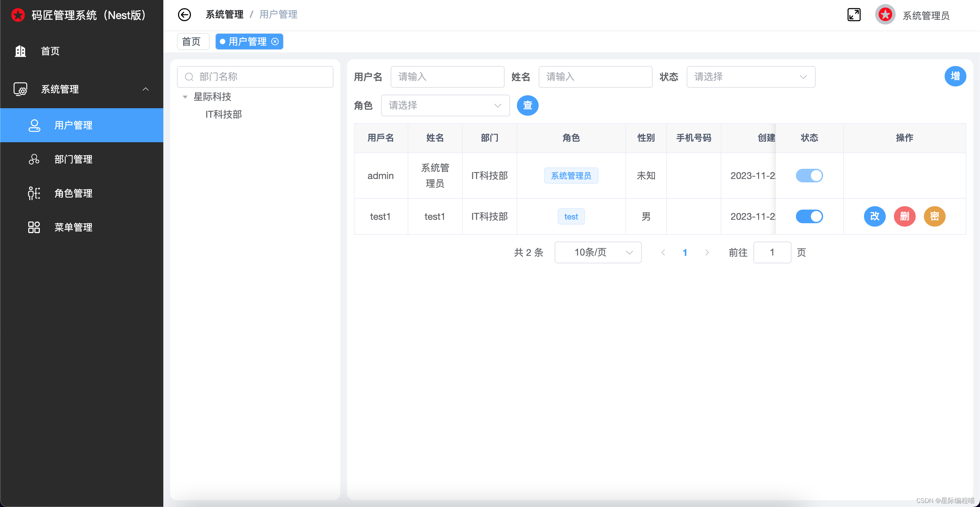The width and height of the screenshot is (980, 507).
Task: Open the 状态 filter dropdown
Action: coord(750,77)
